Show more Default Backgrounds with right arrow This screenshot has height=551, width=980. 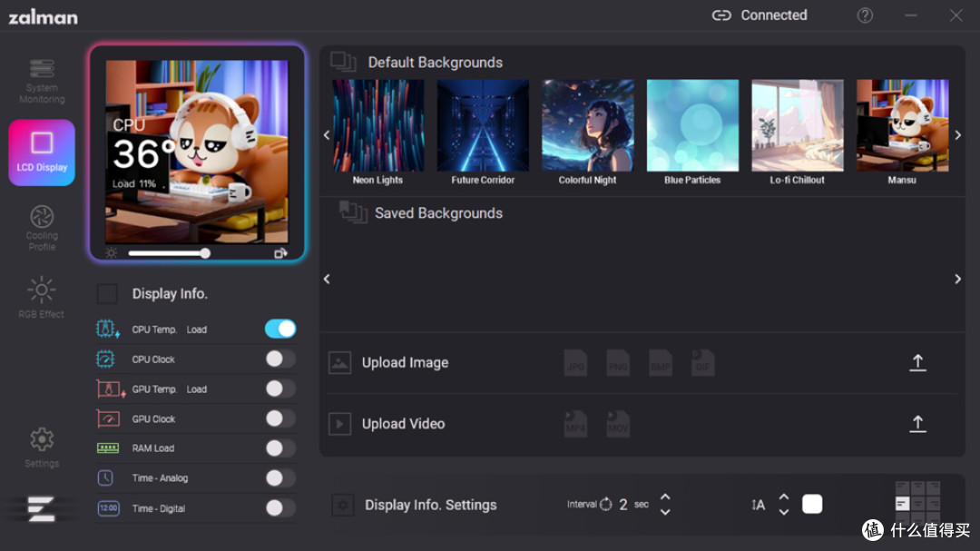pos(957,135)
